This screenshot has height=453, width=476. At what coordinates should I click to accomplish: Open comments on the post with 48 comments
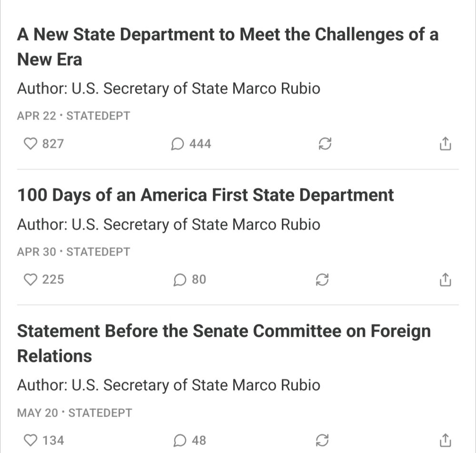coord(190,441)
